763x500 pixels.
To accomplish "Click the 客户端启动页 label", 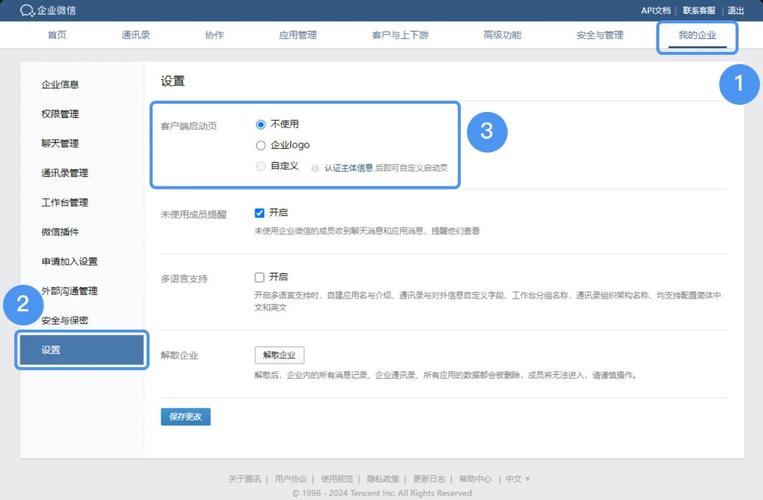I will click(x=189, y=126).
